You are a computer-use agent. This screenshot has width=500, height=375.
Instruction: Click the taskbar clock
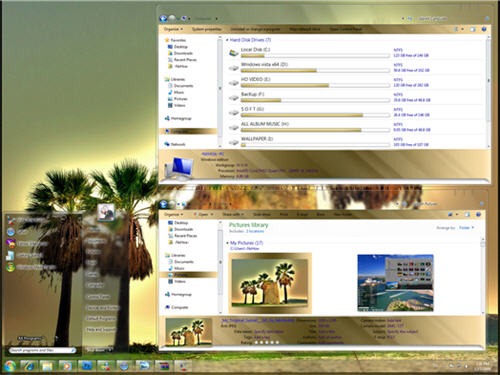coord(482,365)
